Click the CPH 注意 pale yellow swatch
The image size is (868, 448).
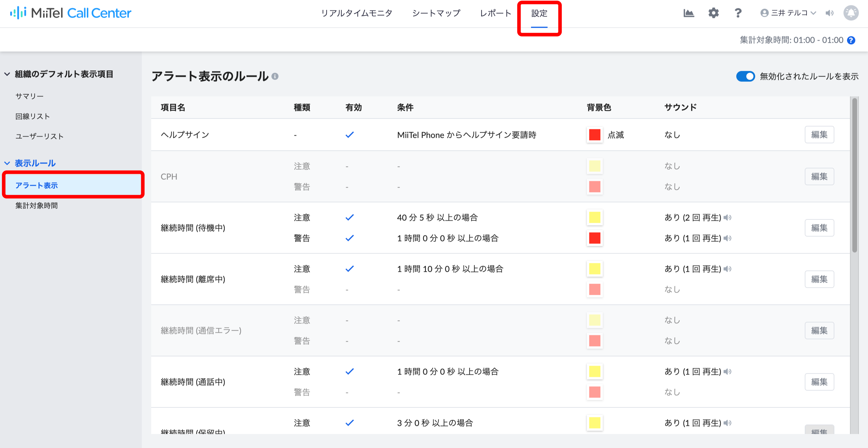pos(595,166)
